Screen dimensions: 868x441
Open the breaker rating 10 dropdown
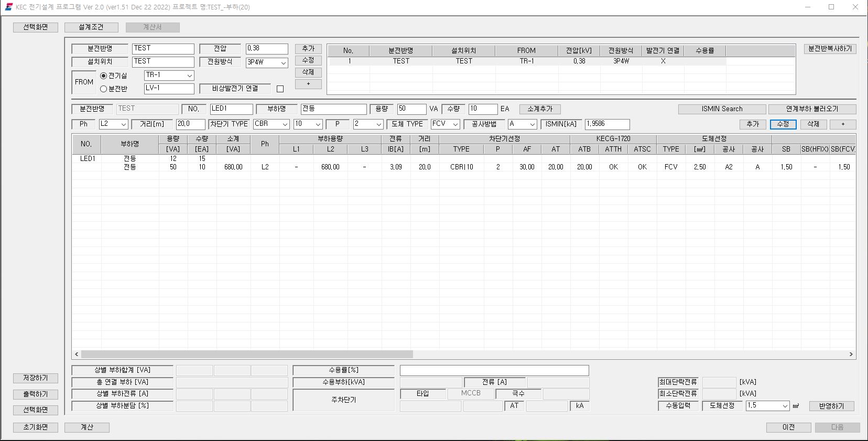318,124
